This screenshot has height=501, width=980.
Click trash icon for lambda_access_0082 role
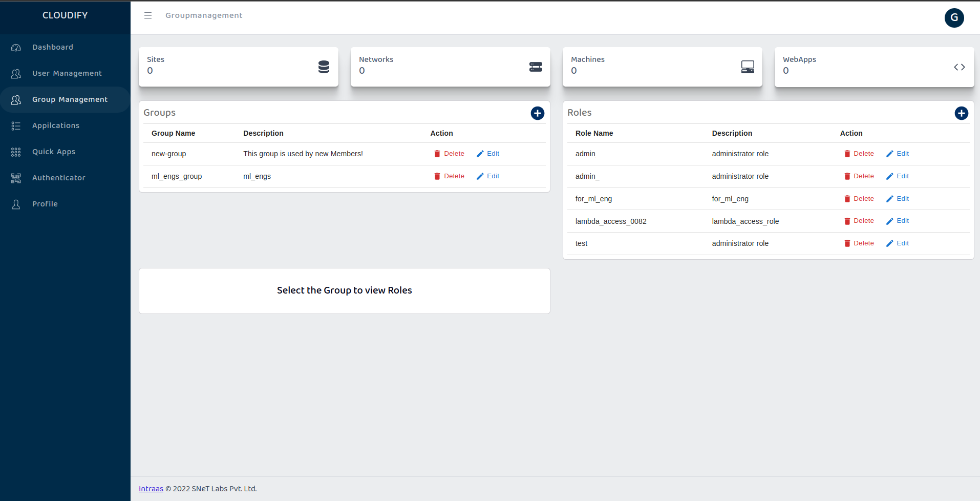(847, 221)
